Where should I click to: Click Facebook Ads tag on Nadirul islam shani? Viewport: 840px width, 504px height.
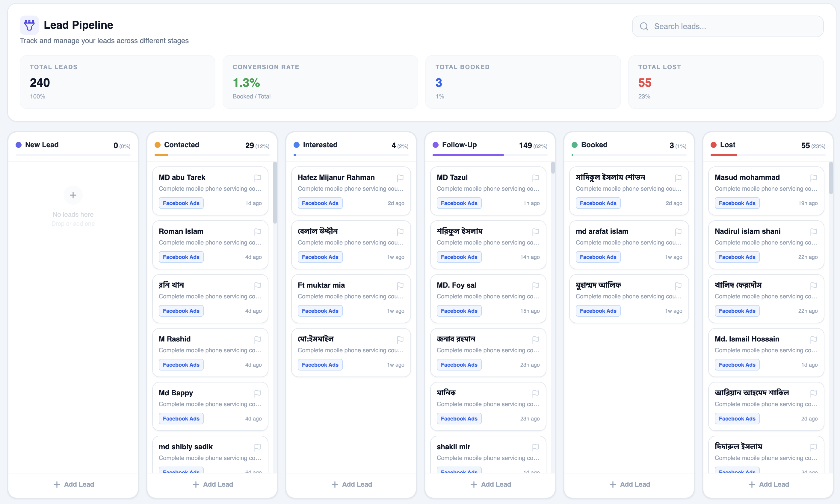pos(737,257)
